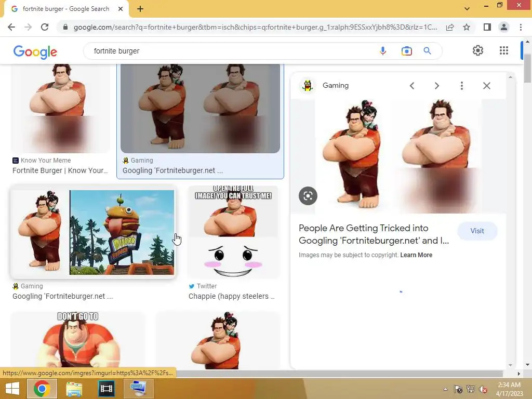Open Know Your Meme Fortnite Burger result

pos(60,170)
